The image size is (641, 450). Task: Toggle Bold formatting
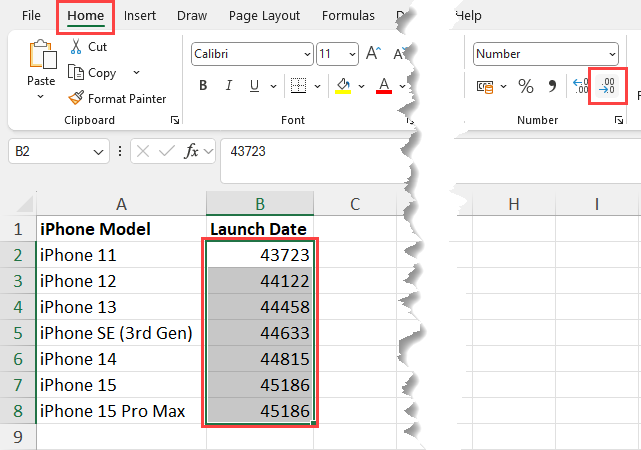[203, 85]
